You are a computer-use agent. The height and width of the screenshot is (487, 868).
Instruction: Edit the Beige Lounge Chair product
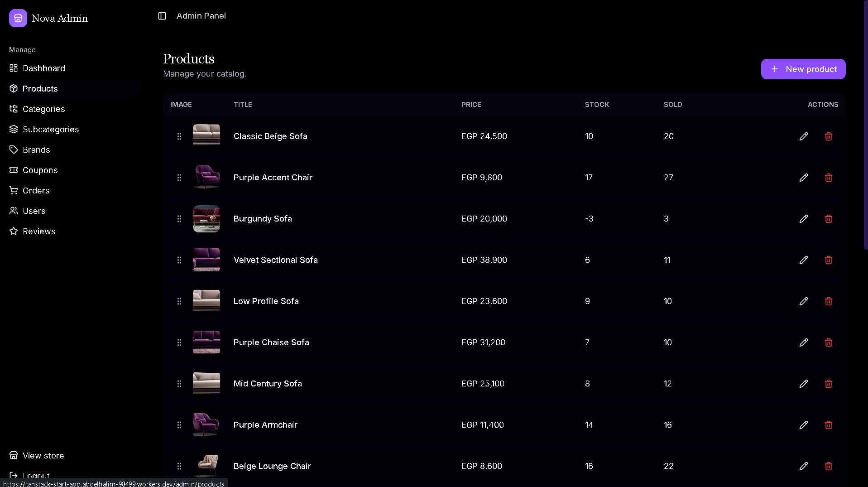point(804,466)
